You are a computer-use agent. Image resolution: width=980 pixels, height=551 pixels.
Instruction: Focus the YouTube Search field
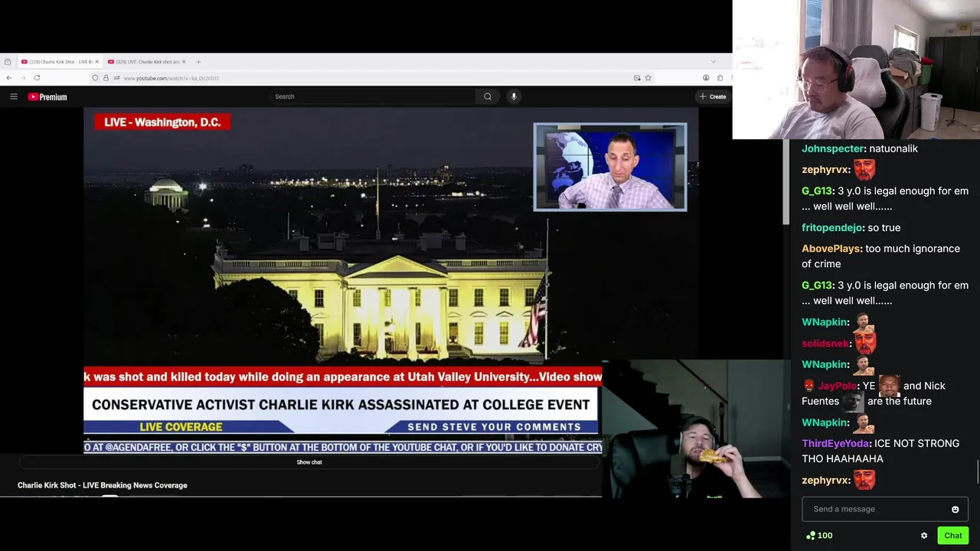pyautogui.click(x=373, y=96)
